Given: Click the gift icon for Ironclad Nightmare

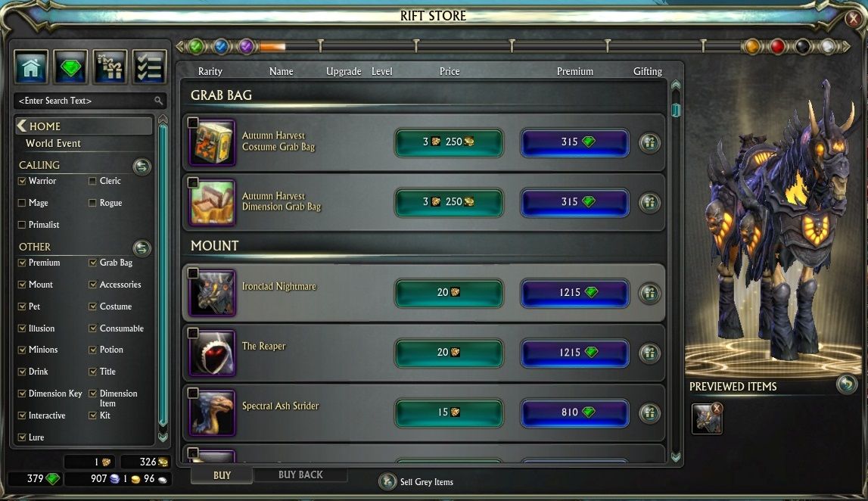Looking at the screenshot, I should pyautogui.click(x=649, y=293).
